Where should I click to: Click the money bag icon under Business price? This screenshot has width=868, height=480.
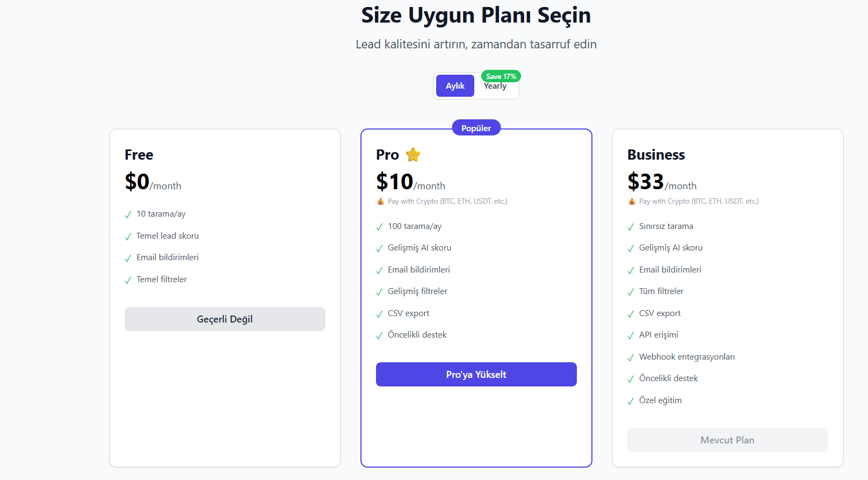pyautogui.click(x=632, y=202)
